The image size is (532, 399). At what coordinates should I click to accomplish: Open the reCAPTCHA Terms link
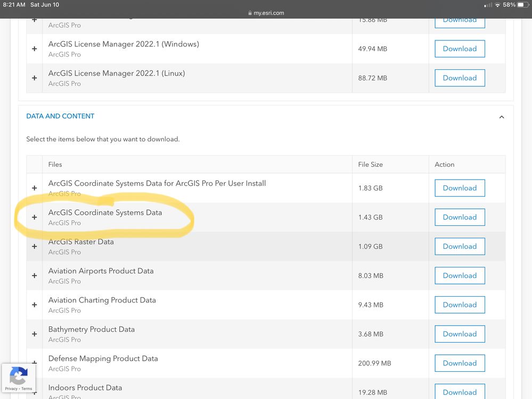27,389
